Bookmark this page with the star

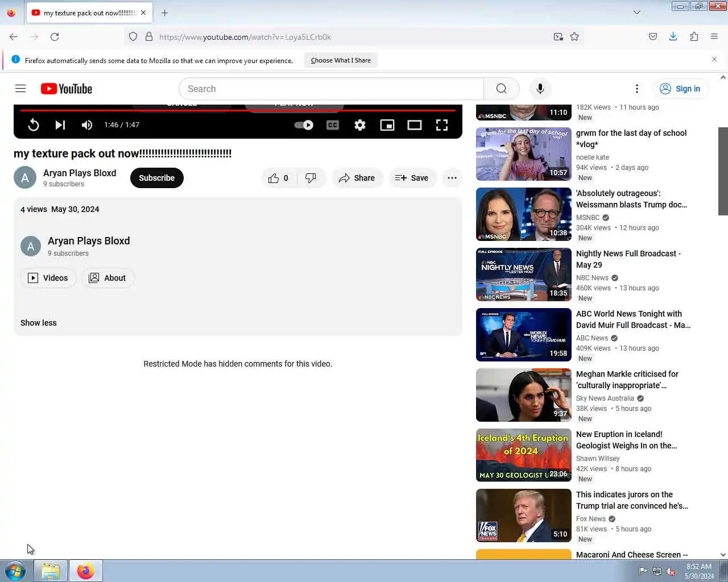[574, 37]
